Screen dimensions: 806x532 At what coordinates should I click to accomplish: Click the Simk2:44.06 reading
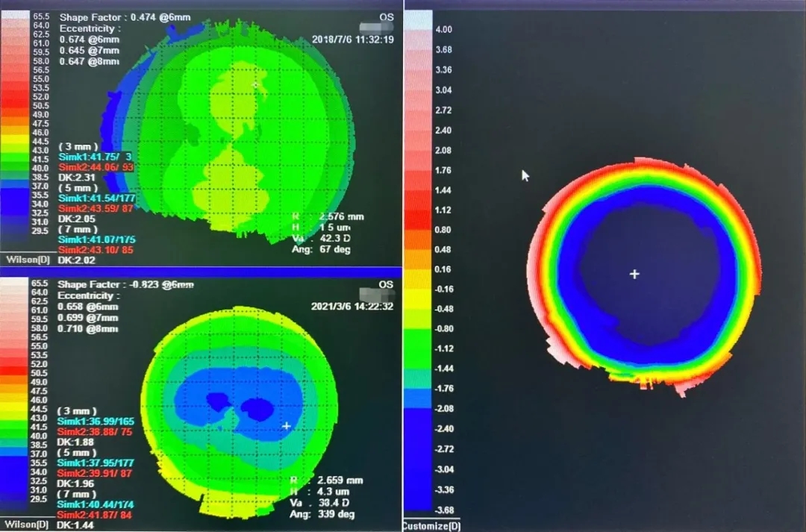tap(96, 167)
